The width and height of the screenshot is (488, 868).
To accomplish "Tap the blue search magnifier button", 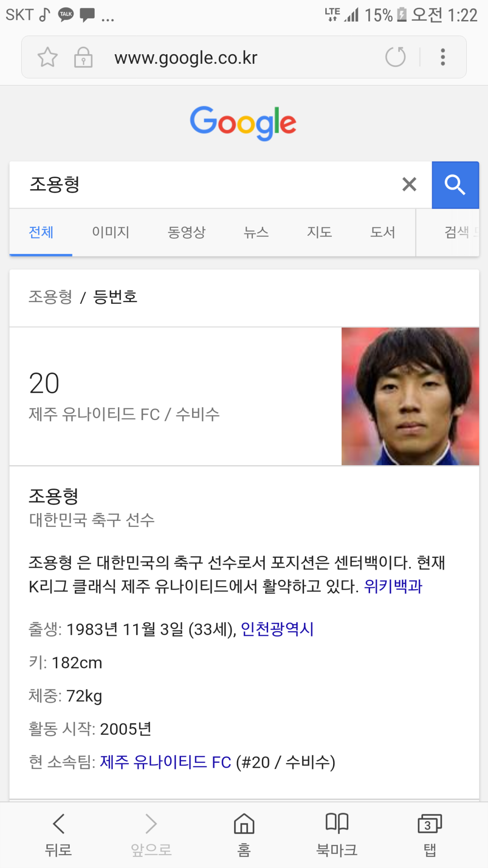I will (455, 185).
